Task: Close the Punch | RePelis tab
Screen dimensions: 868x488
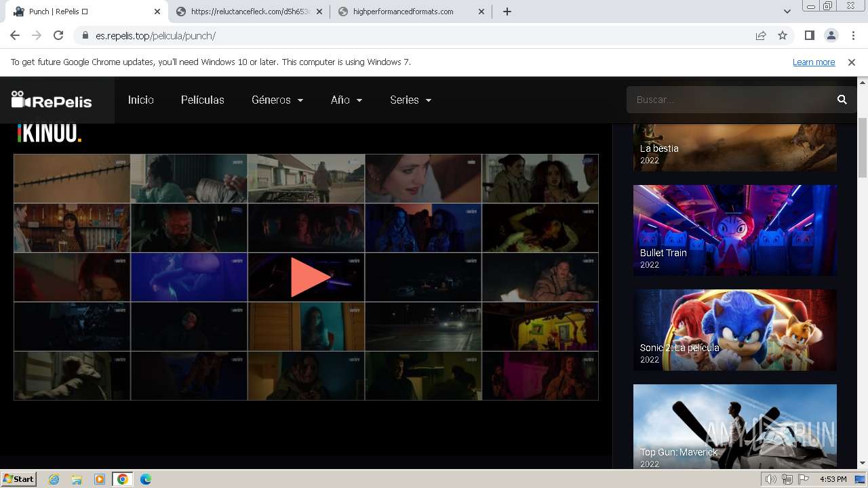Action: (157, 12)
